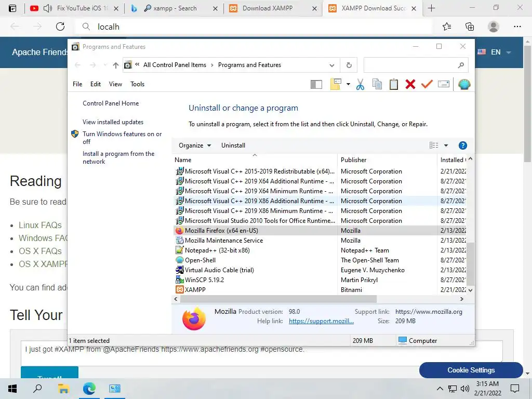This screenshot has height=399, width=532.
Task: Expand breadcrumb chevron before All Control Panel Items
Action: [x=137, y=64]
